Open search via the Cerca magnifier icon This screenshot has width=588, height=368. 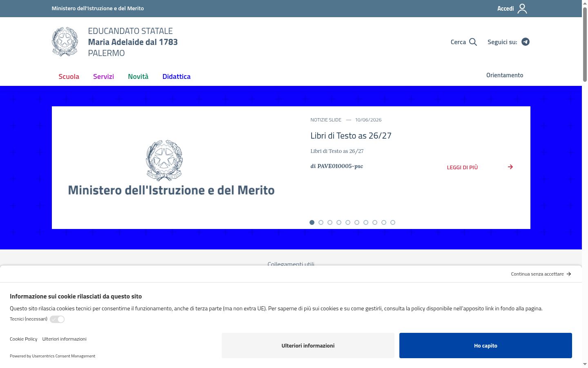[x=473, y=42]
